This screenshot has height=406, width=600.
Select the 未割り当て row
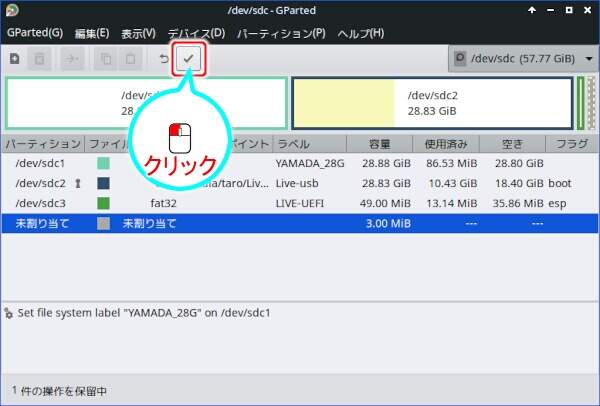coord(300,223)
